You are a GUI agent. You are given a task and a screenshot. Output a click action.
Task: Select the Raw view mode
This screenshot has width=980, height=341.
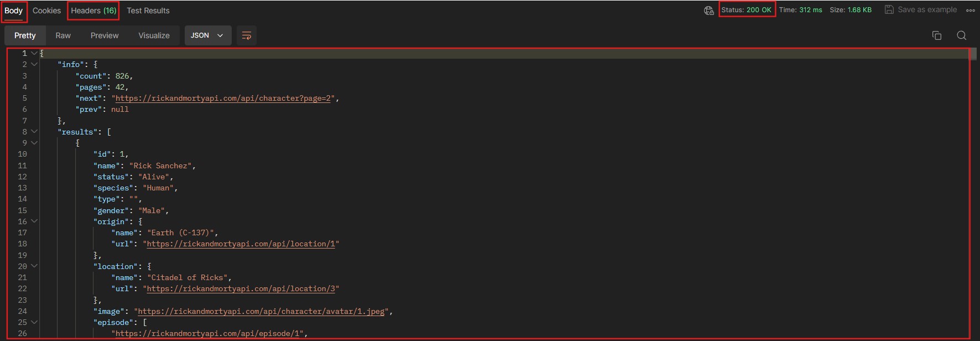pos(63,35)
